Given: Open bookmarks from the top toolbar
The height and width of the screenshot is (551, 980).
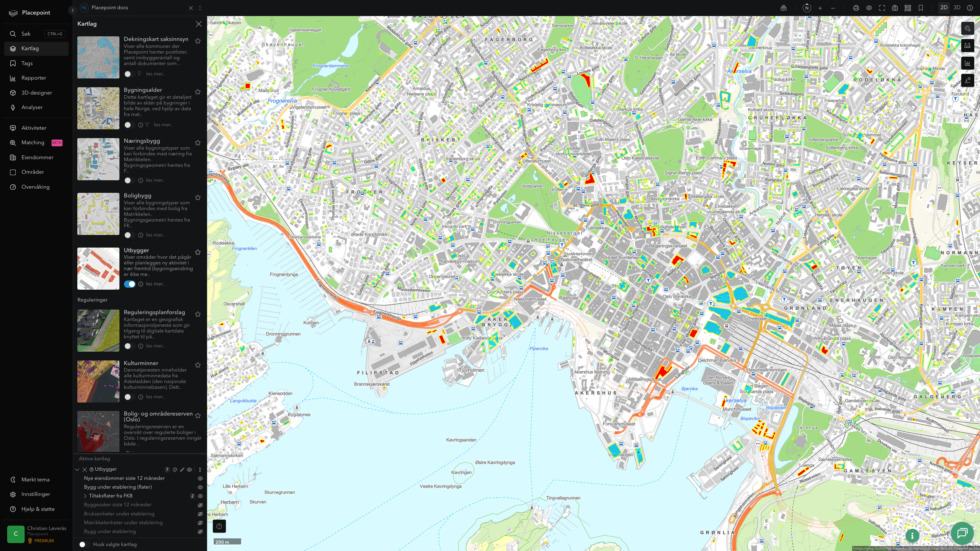Looking at the screenshot, I should point(921,8).
